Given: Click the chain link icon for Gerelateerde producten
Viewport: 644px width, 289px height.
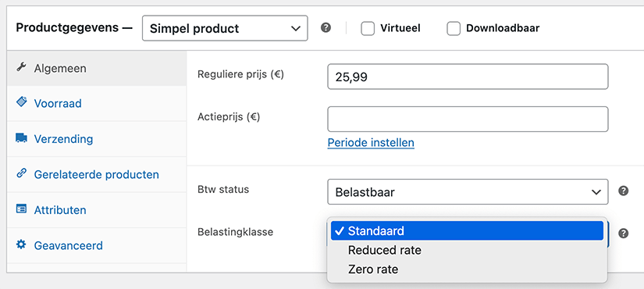Looking at the screenshot, I should [x=21, y=173].
